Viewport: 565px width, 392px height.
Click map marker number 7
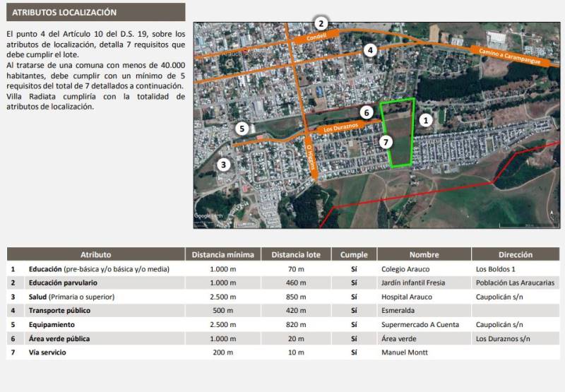point(386,142)
